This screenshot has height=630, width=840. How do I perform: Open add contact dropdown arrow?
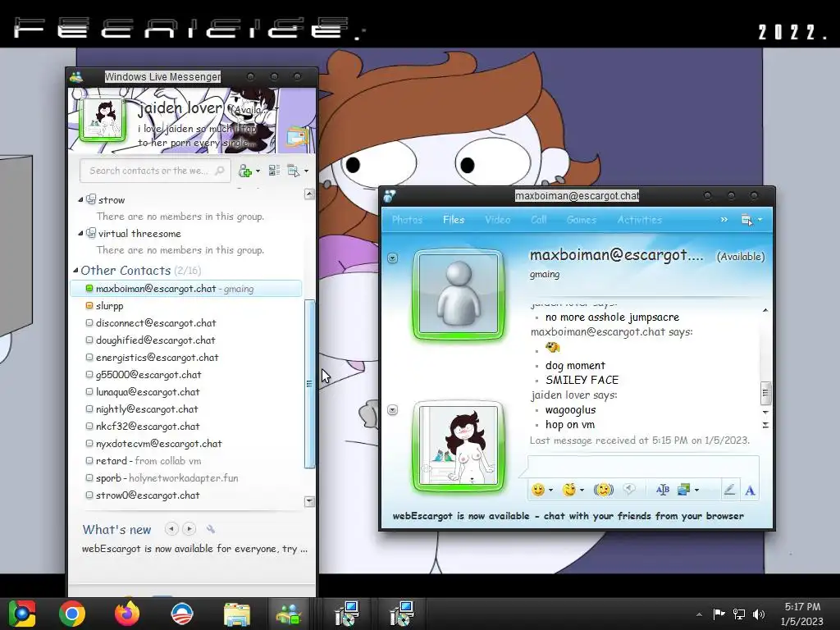258,171
